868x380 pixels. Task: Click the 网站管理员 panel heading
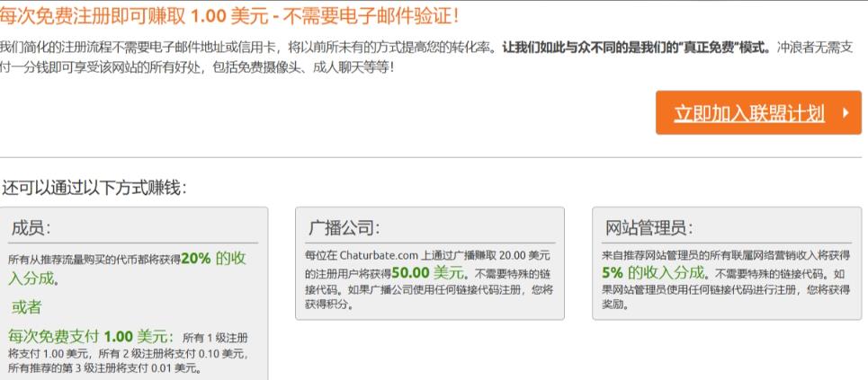tap(649, 228)
